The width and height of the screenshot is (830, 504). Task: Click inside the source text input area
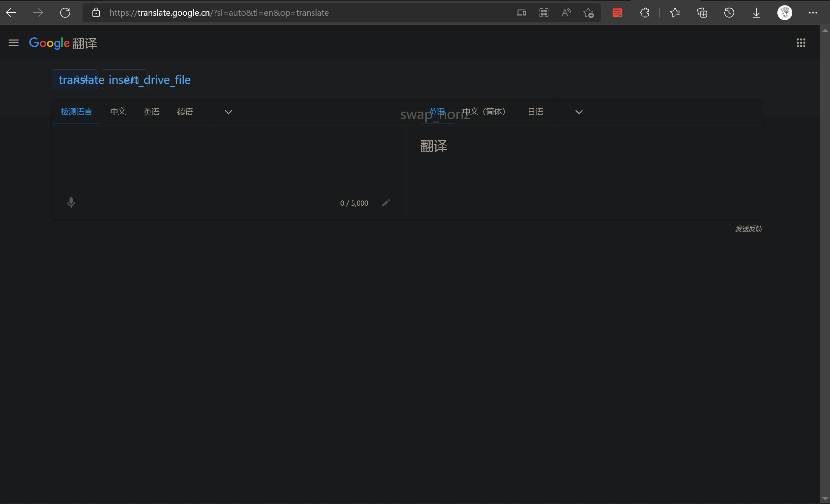(x=224, y=161)
